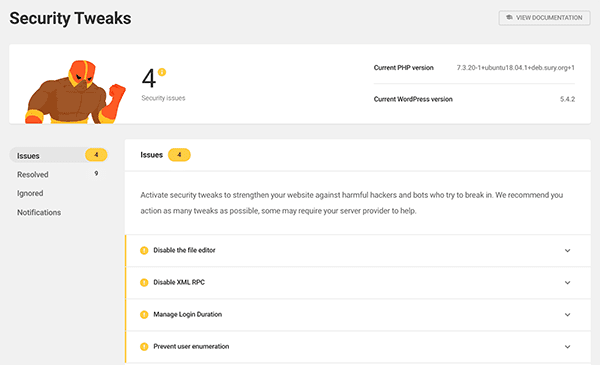Click the info icon next to the big 4
This screenshot has height=365, width=600.
click(162, 72)
